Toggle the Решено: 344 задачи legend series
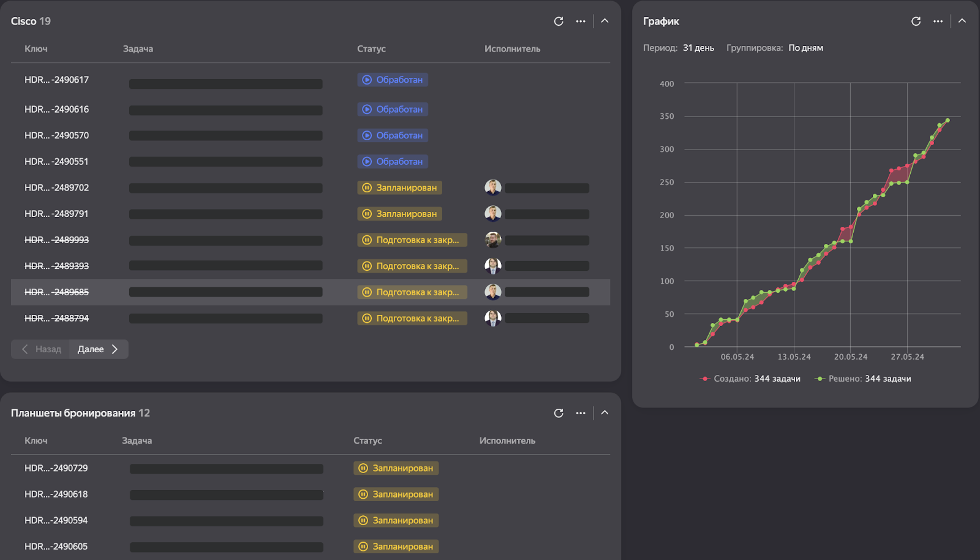This screenshot has height=560, width=980. (x=863, y=379)
